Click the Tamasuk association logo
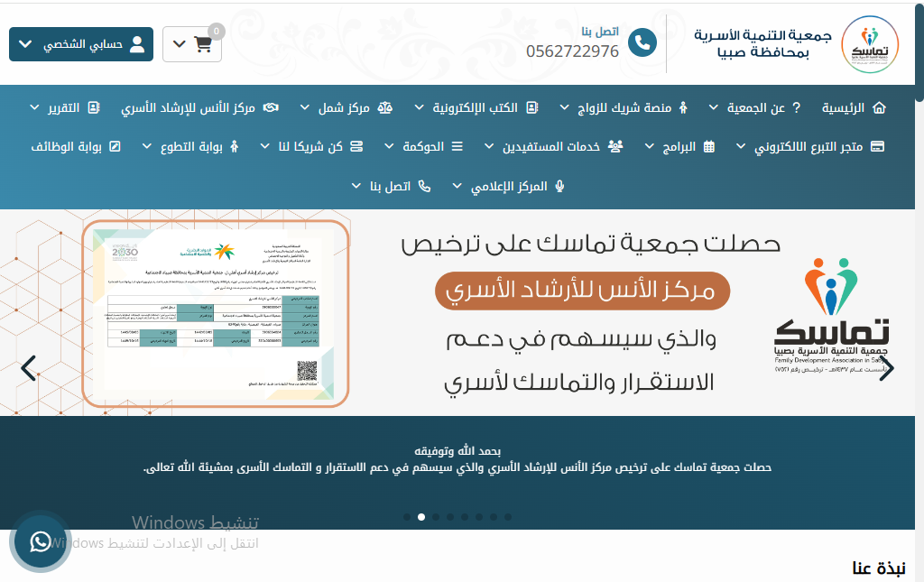Screen dimensions: 924x582 869,44
